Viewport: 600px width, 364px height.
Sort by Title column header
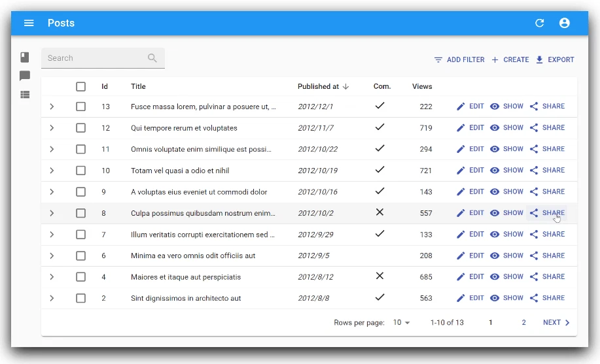coord(138,86)
